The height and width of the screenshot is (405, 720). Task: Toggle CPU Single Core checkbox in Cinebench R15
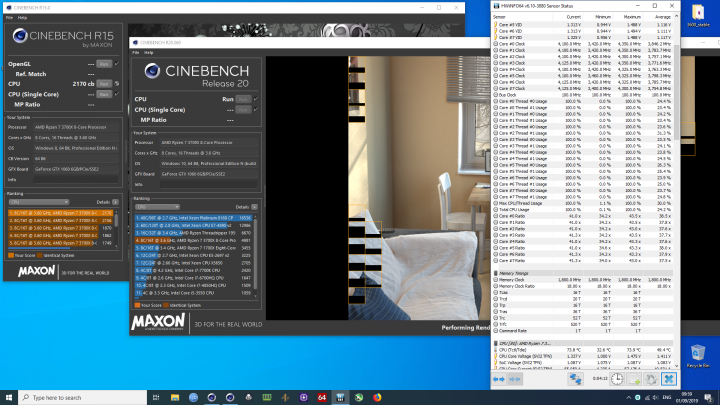(117, 94)
